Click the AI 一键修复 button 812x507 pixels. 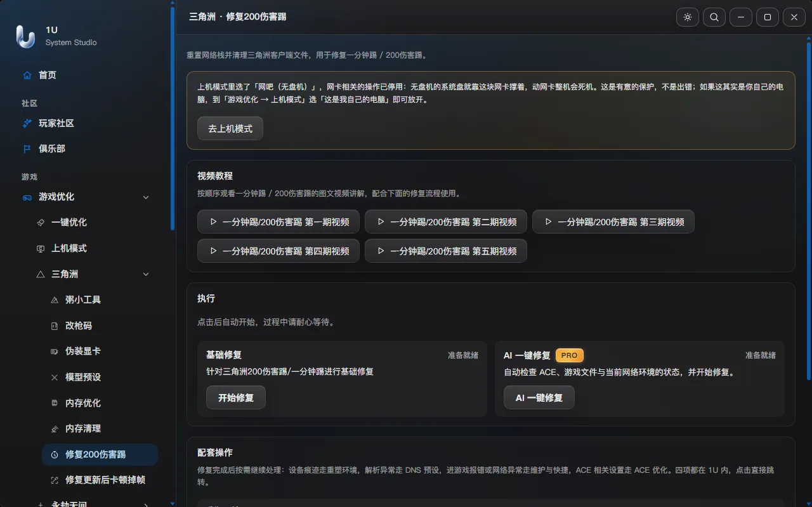(539, 398)
